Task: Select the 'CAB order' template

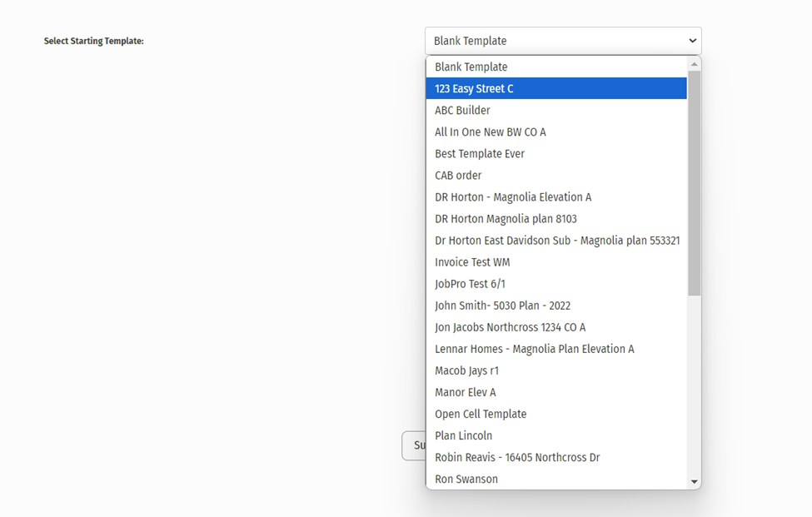Action: (458, 175)
